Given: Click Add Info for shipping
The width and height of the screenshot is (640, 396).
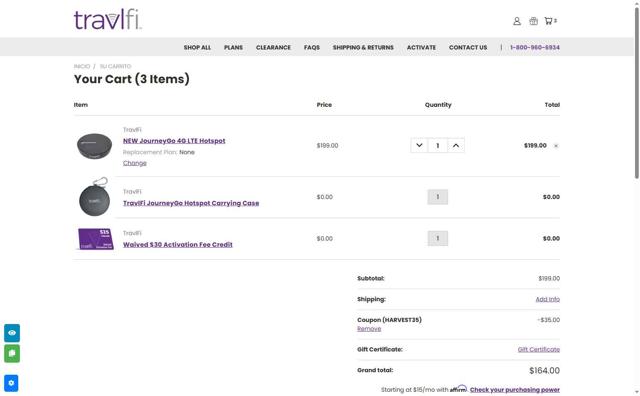Looking at the screenshot, I should pyautogui.click(x=548, y=299).
